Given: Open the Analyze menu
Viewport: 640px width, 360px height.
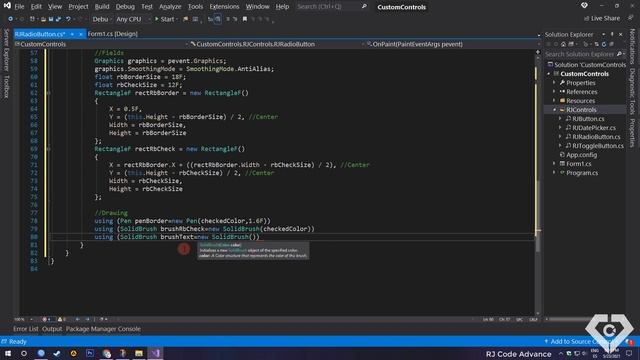Looking at the screenshot, I should [170, 7].
